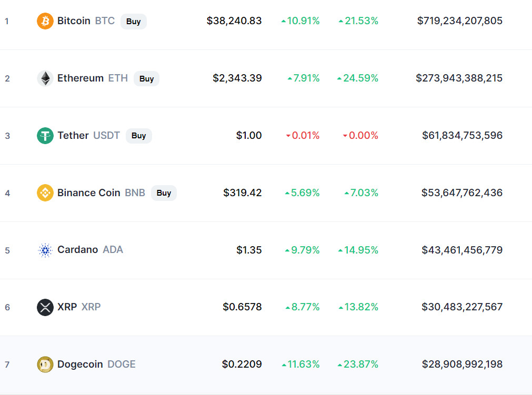Click the Dogecoin Shiba logo icon
The image size is (532, 395).
[45, 364]
